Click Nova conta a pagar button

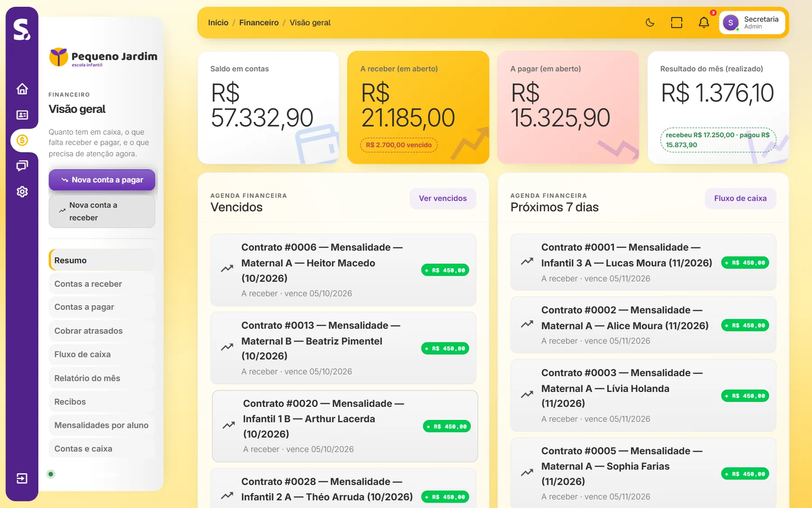(x=102, y=180)
